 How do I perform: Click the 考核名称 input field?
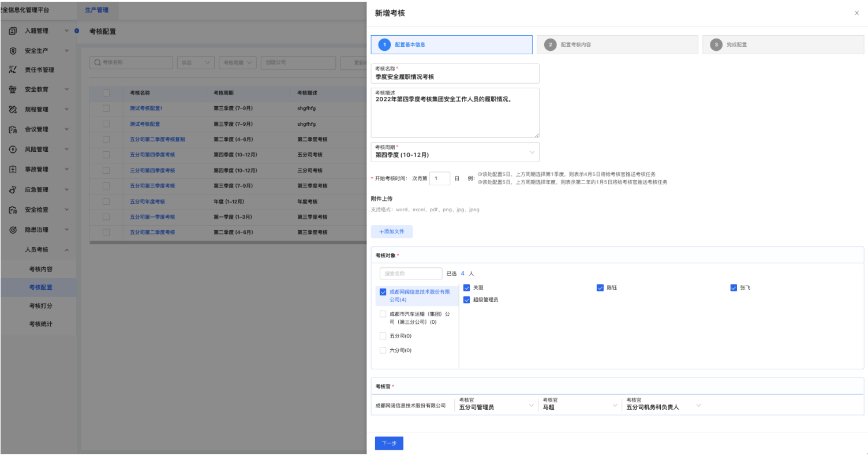pos(455,76)
